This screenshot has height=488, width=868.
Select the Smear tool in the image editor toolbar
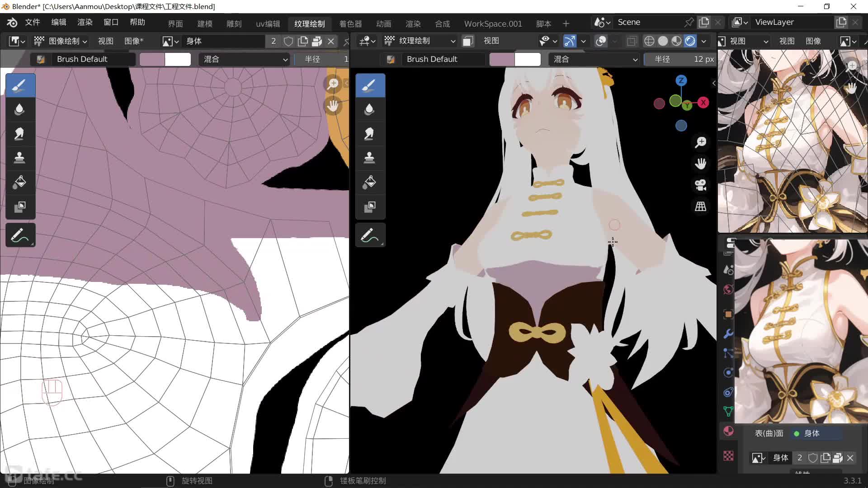coord(20,134)
